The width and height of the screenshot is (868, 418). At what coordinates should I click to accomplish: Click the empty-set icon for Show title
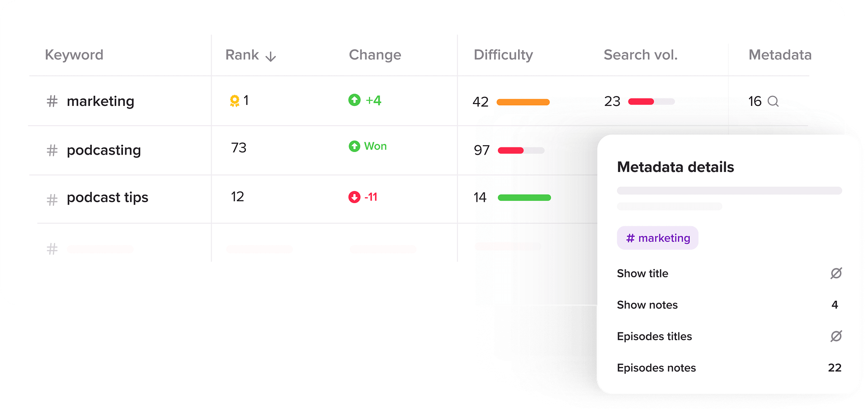836,273
